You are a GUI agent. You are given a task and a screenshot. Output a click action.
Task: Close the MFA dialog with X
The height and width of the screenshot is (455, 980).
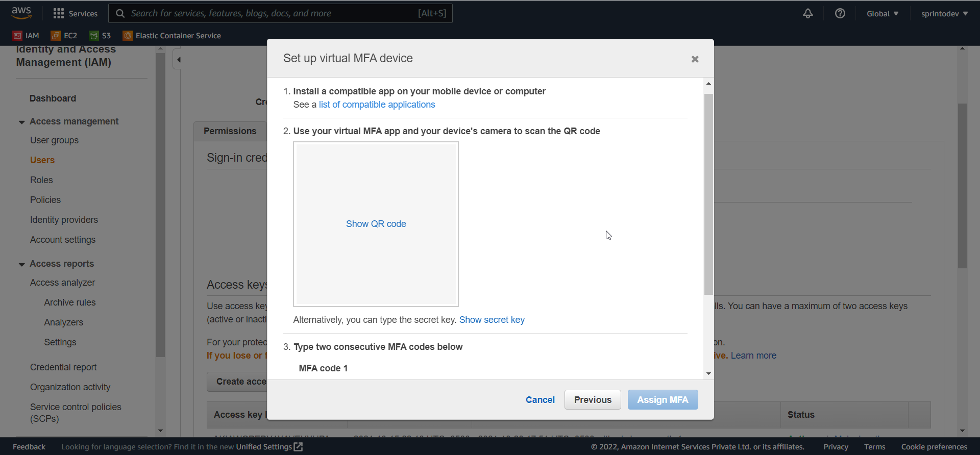point(695,59)
